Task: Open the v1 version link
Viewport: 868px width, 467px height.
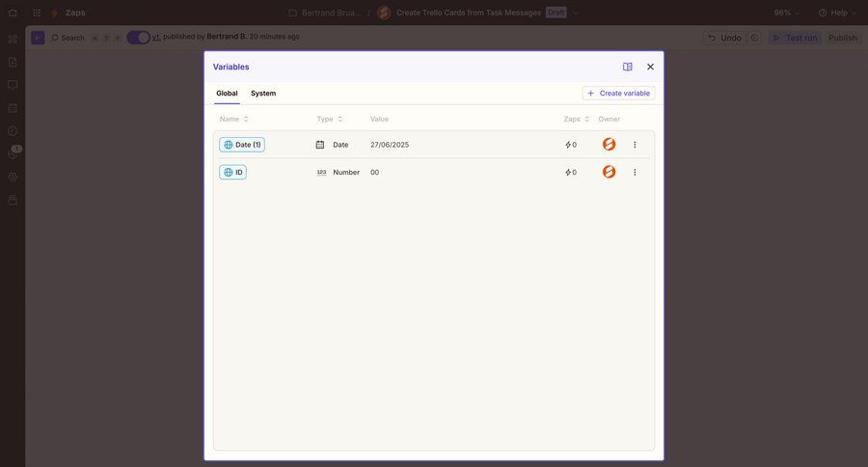Action: point(156,37)
